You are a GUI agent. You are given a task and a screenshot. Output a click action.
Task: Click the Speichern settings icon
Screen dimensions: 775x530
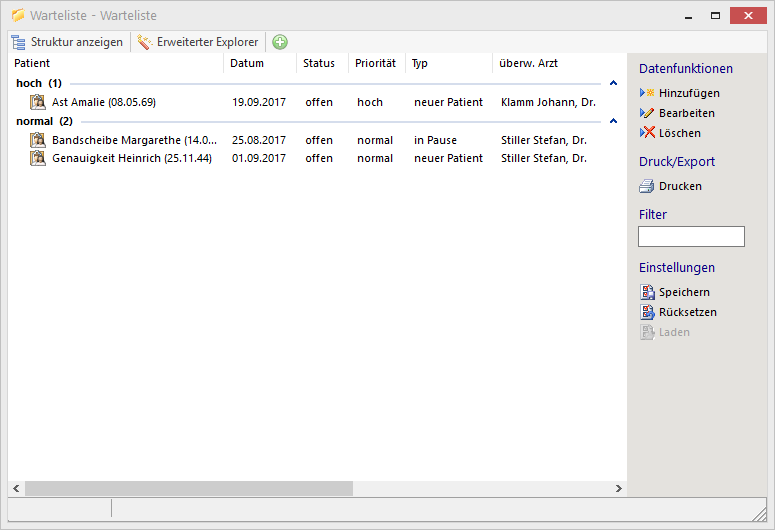[x=647, y=292]
